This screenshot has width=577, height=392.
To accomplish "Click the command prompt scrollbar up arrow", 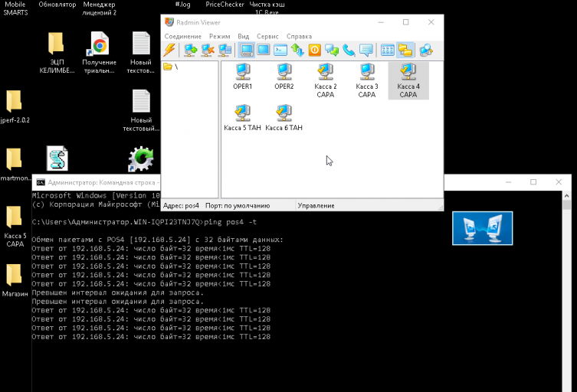I will 567,196.
